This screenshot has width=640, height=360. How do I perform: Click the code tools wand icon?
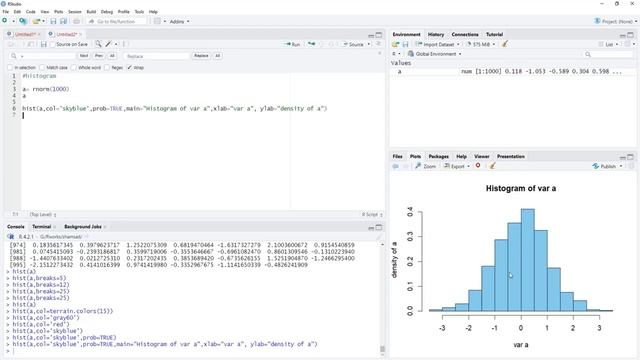pos(109,44)
